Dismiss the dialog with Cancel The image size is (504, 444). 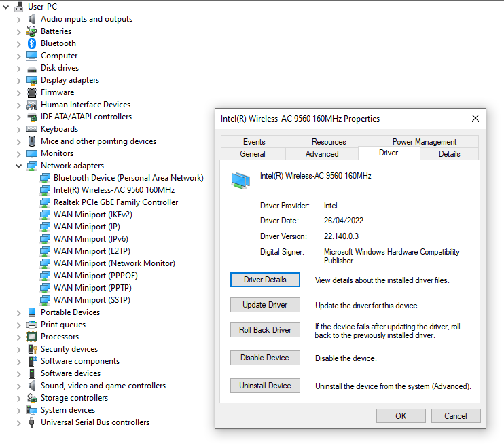click(x=456, y=416)
